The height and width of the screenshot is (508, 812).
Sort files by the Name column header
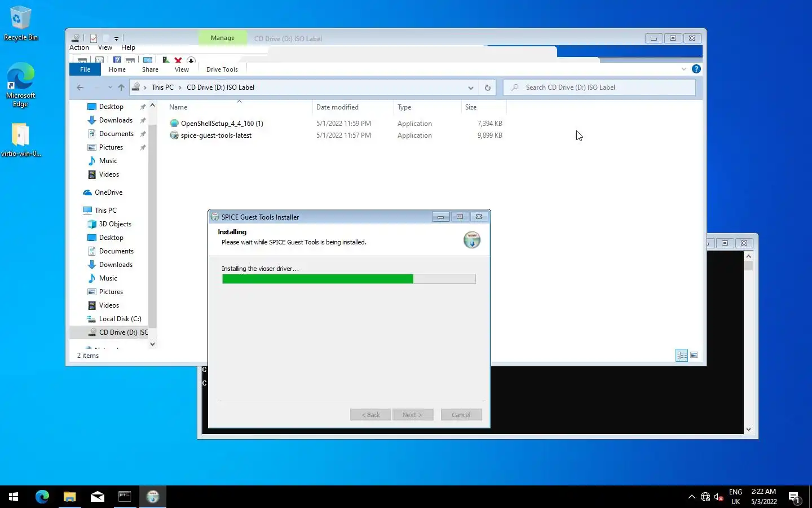(178, 107)
